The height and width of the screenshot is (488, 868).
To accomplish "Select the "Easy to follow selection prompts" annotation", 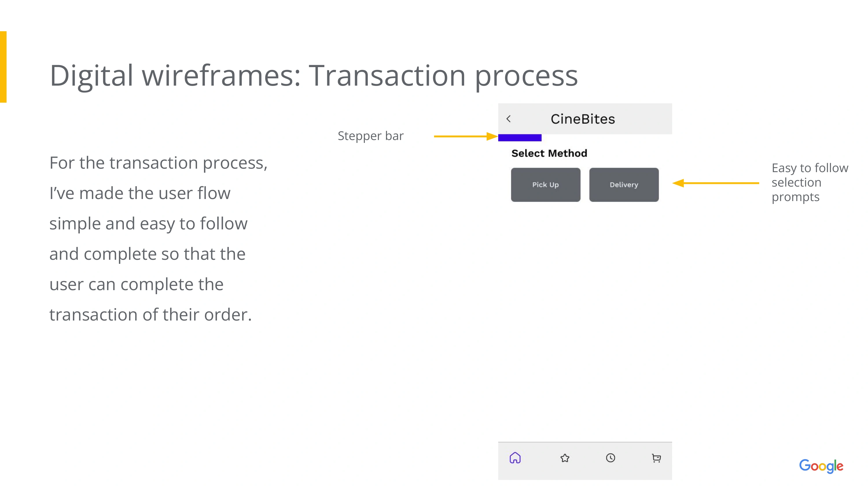I will [809, 182].
